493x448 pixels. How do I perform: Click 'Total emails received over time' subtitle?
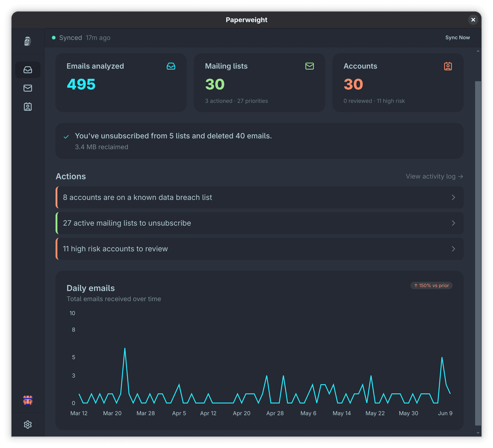[x=114, y=299]
